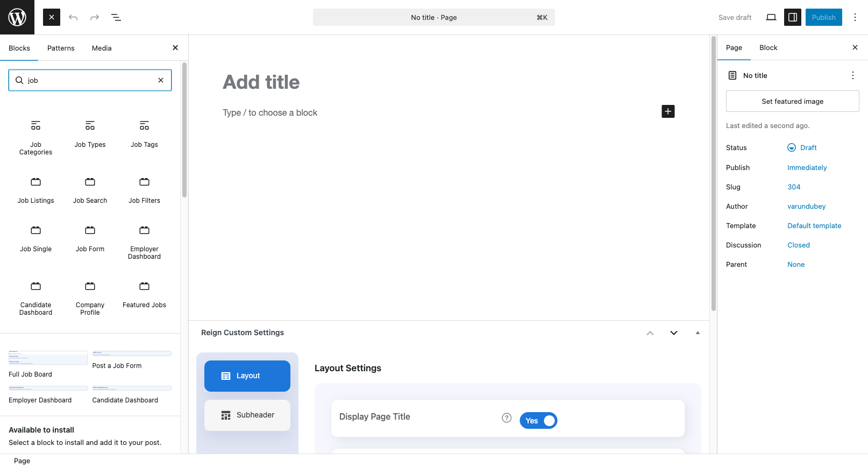Open the desktop preview view icon
The image size is (868, 467).
[x=771, y=17]
